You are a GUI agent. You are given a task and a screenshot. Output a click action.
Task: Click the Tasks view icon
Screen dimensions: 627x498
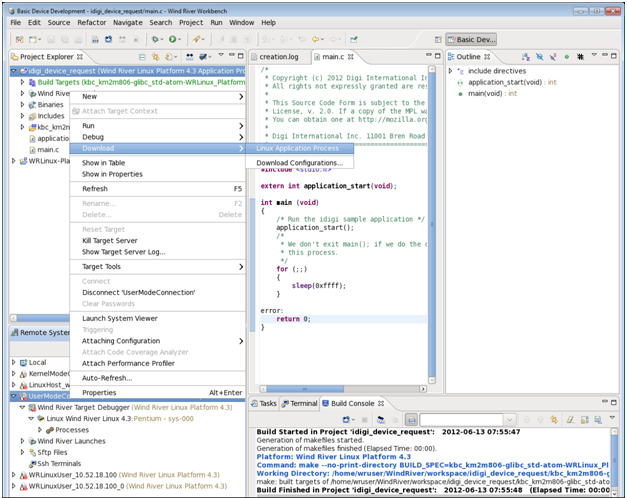(x=253, y=404)
